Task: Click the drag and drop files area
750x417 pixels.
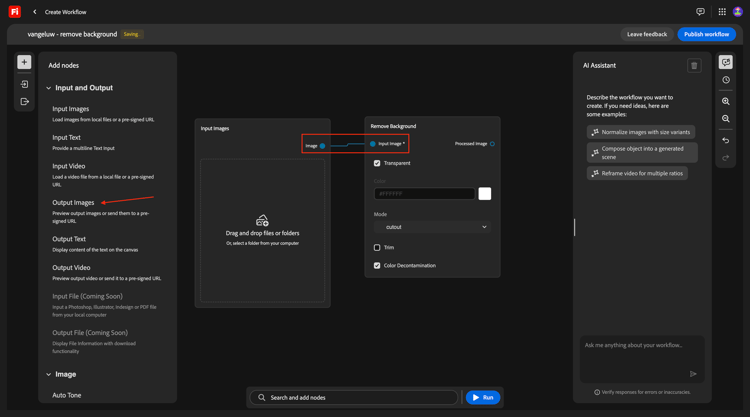Action: pyautogui.click(x=262, y=230)
